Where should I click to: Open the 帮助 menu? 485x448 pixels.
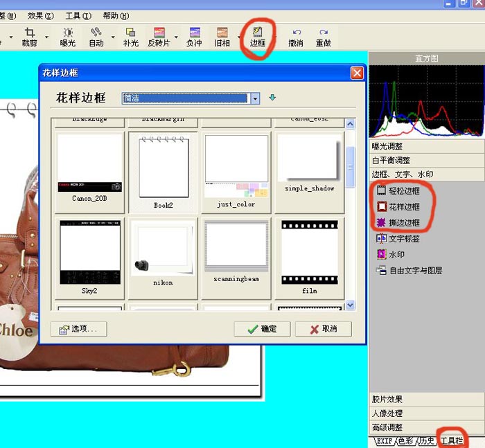(116, 16)
